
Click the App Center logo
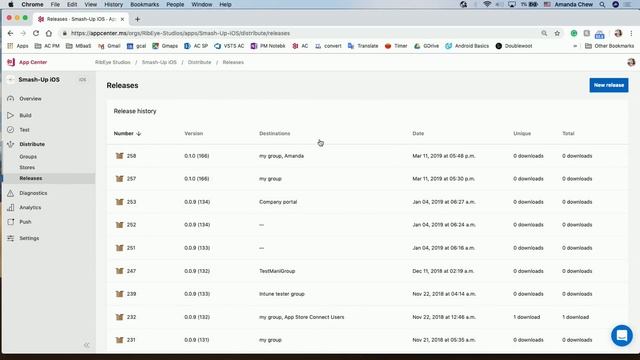(x=11, y=62)
